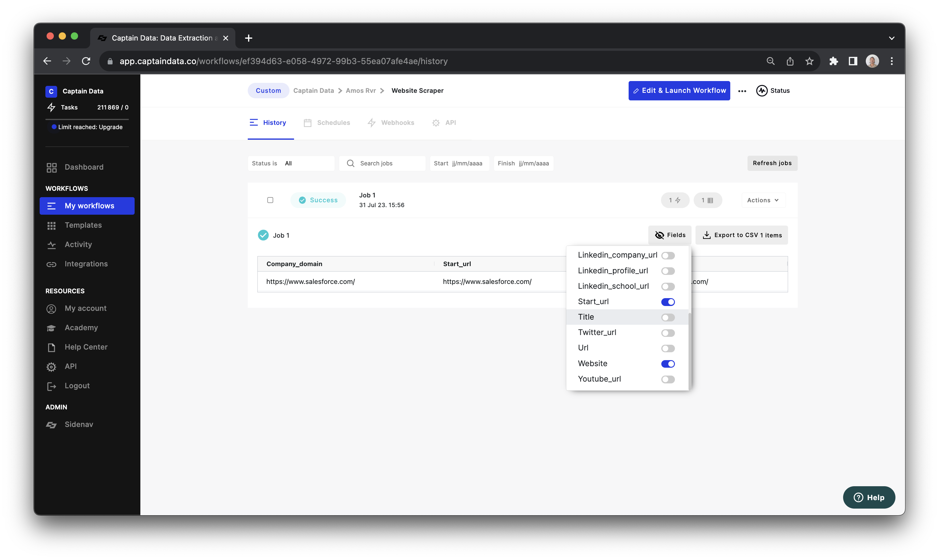Open the Chrome profile avatar
Viewport: 939px width, 560px height.
tap(872, 61)
